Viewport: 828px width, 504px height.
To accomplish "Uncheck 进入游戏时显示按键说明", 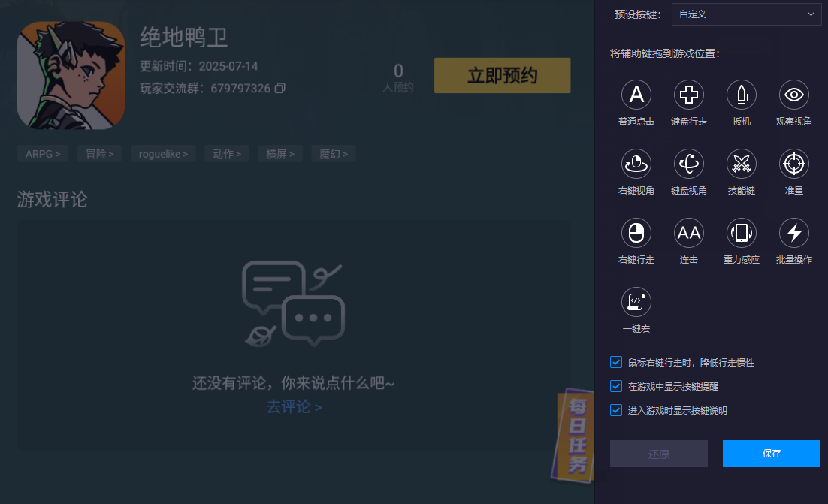I will (x=615, y=411).
